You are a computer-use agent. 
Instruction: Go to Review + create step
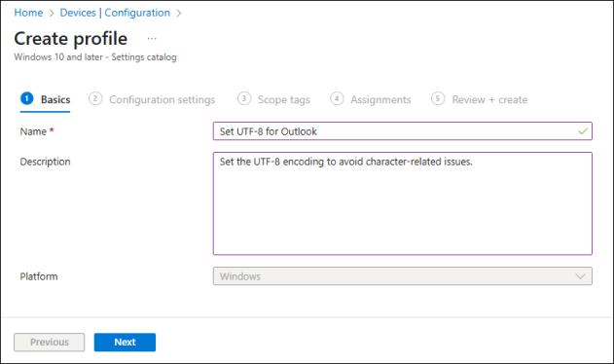(x=480, y=99)
